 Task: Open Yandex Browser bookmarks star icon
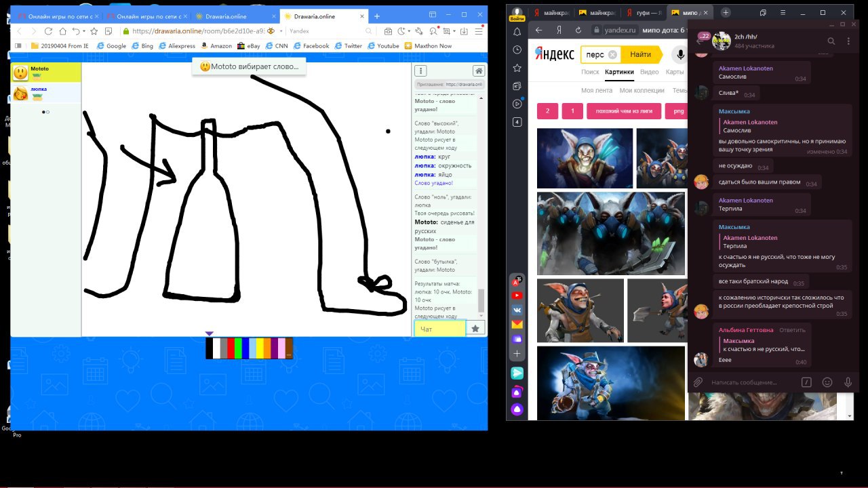tap(517, 68)
